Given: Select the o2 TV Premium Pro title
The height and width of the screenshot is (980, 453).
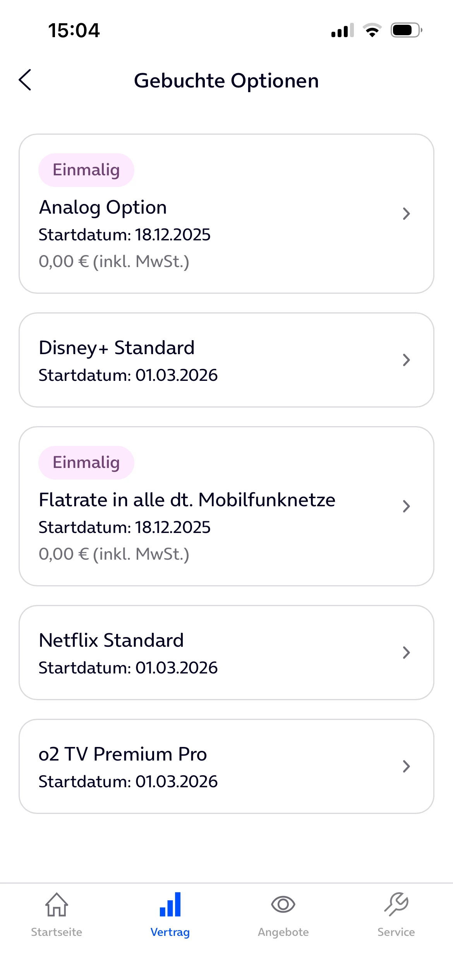Looking at the screenshot, I should click(x=123, y=754).
